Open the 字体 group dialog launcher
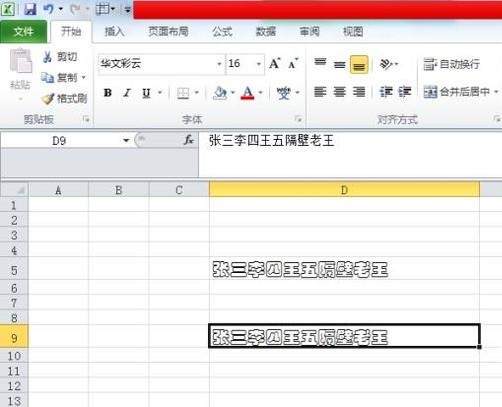This screenshot has width=502, height=407. pos(298,119)
